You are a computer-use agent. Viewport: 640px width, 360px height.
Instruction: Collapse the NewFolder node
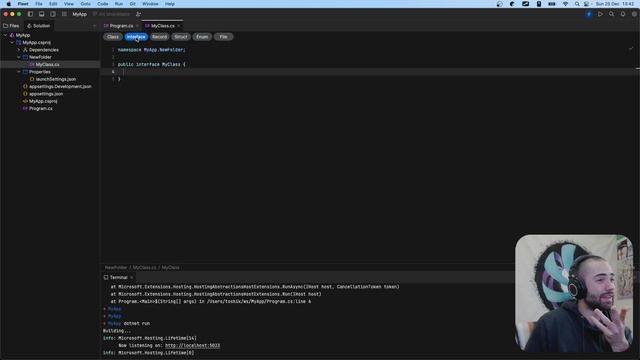pos(18,58)
